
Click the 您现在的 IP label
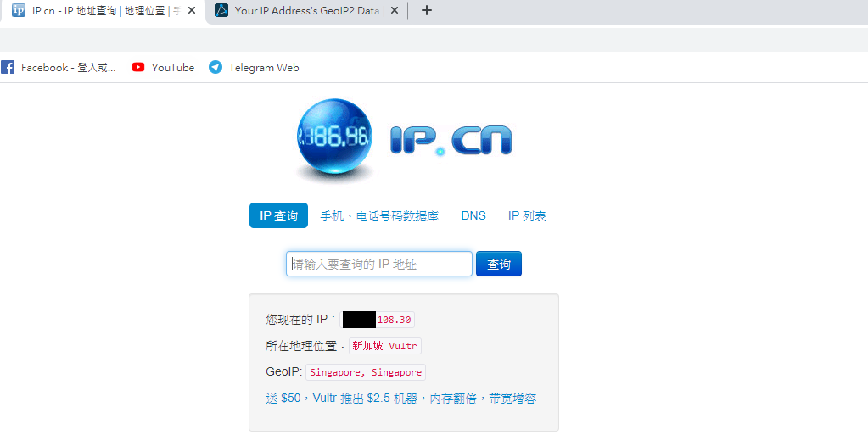tap(300, 320)
